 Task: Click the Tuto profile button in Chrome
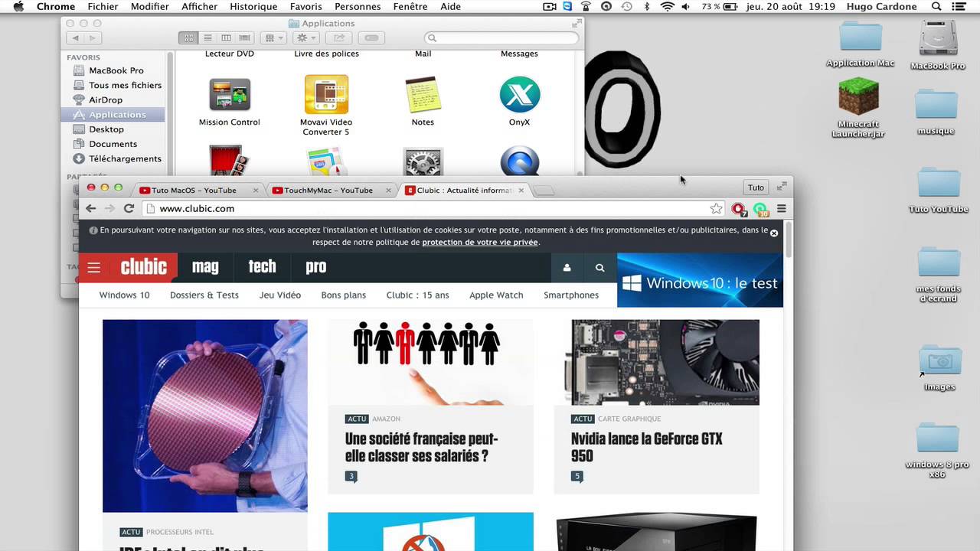point(756,187)
